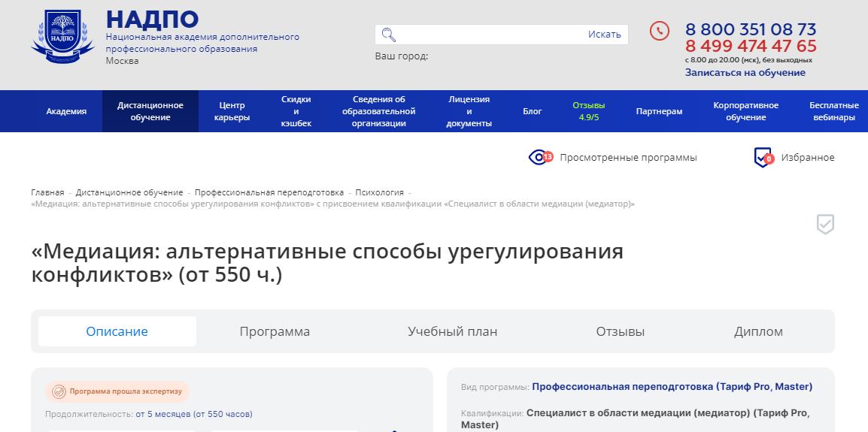The height and width of the screenshot is (432, 868).
Task: Go to Главная breadcrumb
Action: tap(47, 192)
